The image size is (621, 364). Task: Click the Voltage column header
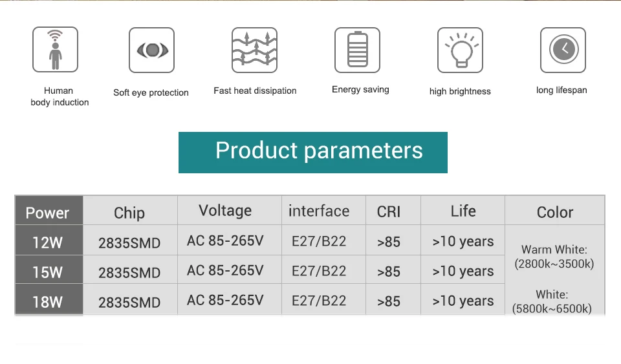click(x=225, y=211)
